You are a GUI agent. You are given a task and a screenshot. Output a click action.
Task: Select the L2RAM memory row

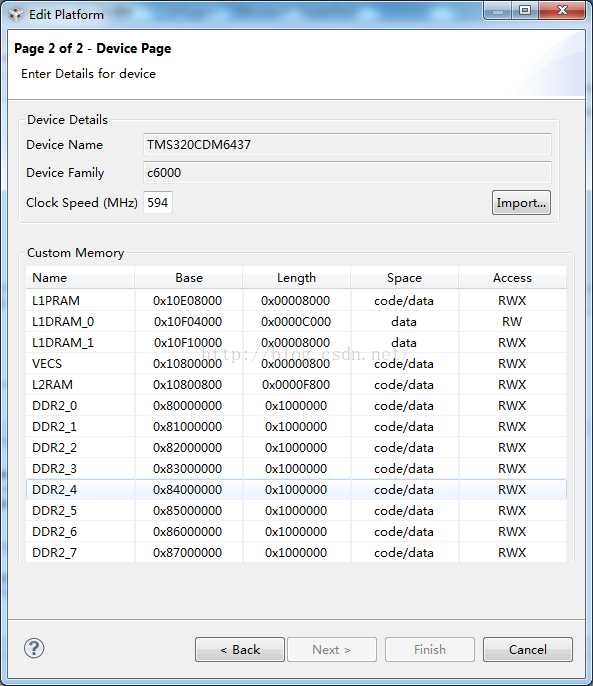296,385
